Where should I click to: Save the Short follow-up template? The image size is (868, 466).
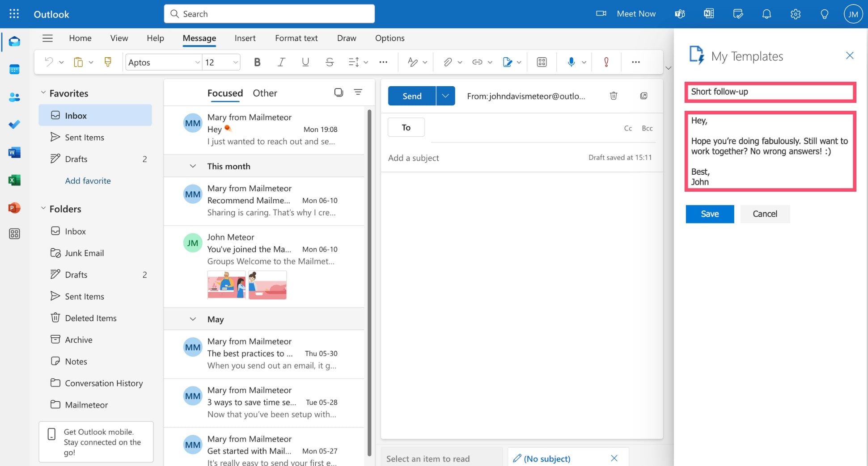(x=709, y=214)
